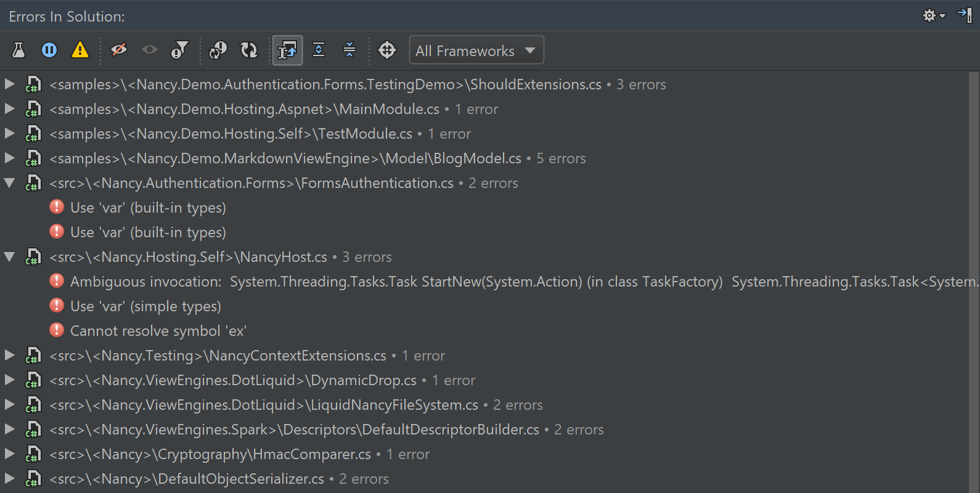Expand the BlogModel.cs node
The image size is (980, 493).
point(9,158)
